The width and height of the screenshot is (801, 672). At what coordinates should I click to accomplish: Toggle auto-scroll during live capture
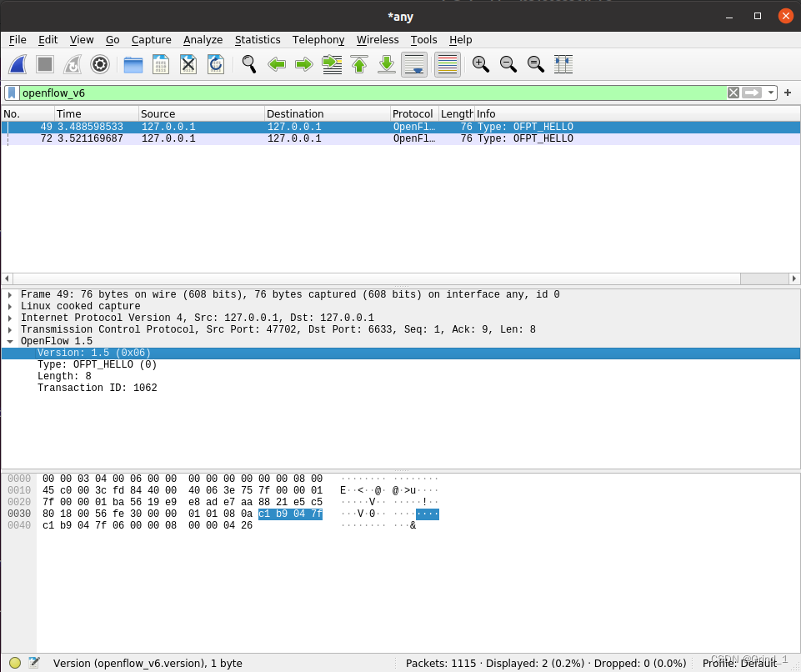(414, 64)
